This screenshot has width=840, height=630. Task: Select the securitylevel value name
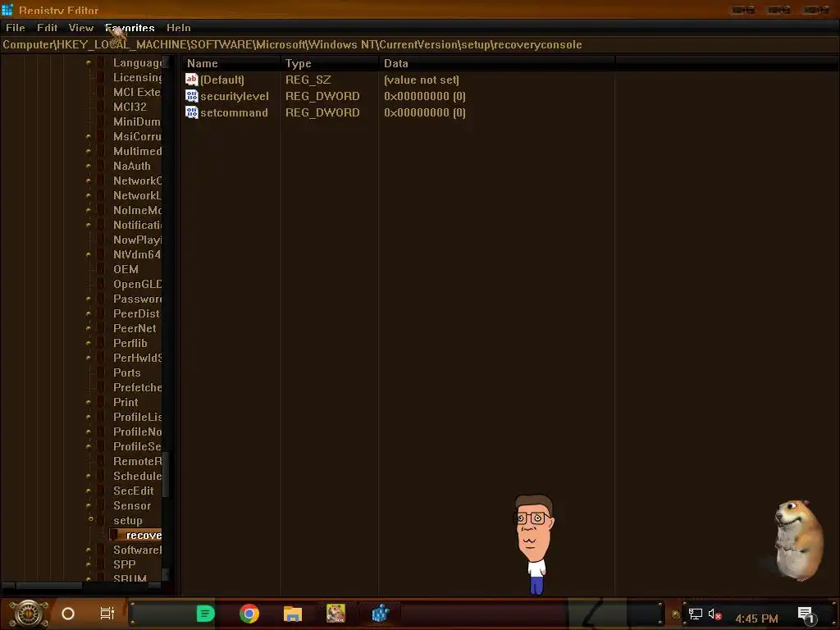[234, 97]
